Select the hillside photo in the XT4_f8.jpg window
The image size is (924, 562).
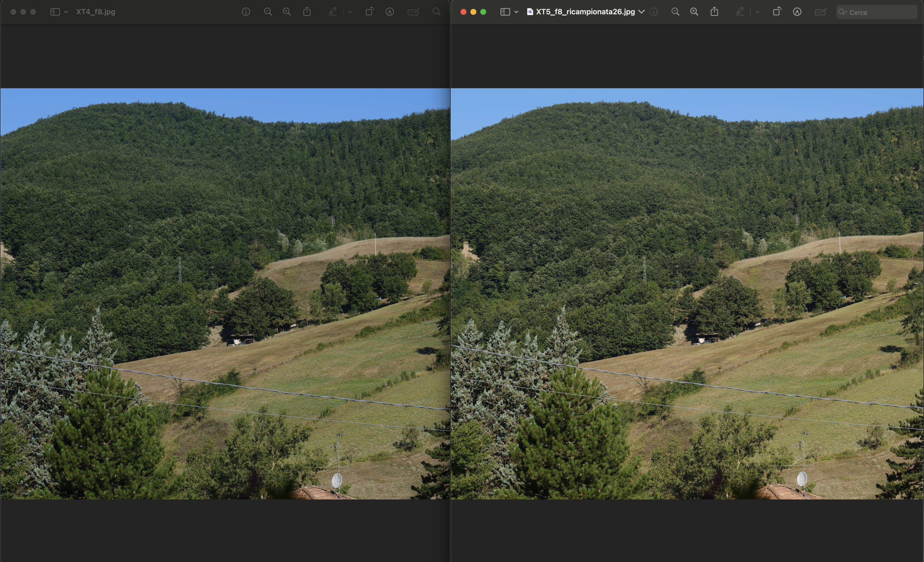[x=225, y=293]
